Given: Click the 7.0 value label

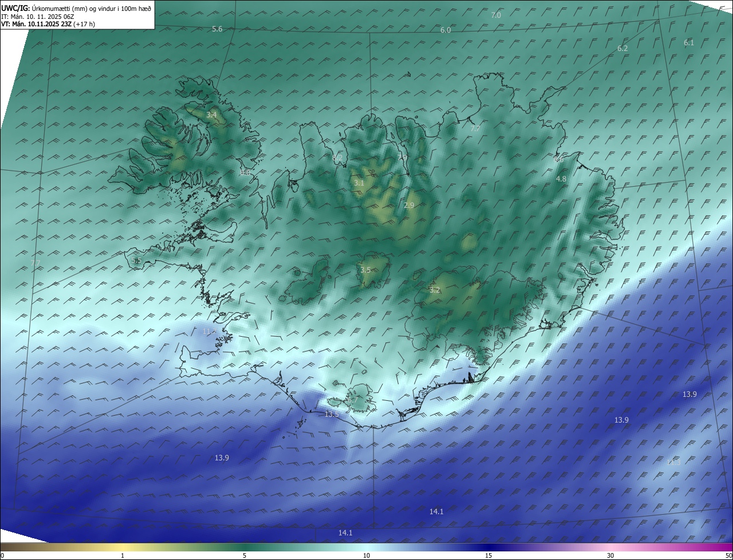Looking at the screenshot, I should pos(496,15).
